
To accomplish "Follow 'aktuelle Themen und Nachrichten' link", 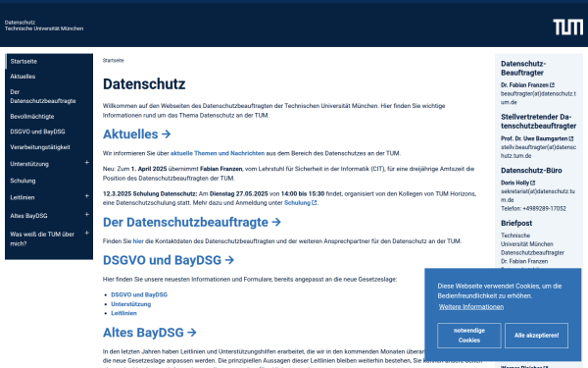I will tap(218, 153).
